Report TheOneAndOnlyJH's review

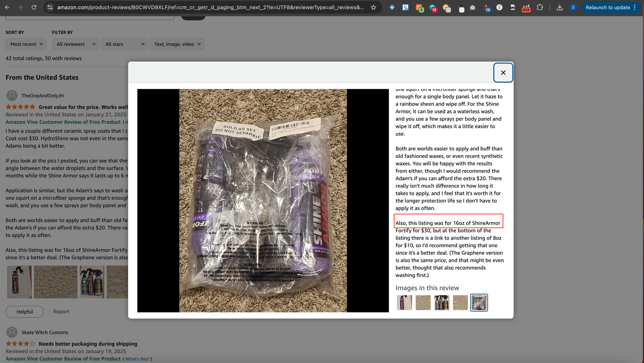click(x=61, y=312)
